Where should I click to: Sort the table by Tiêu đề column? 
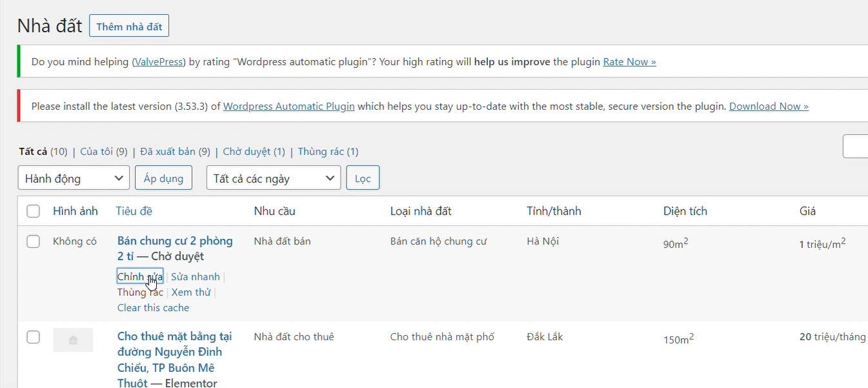pyautogui.click(x=134, y=211)
